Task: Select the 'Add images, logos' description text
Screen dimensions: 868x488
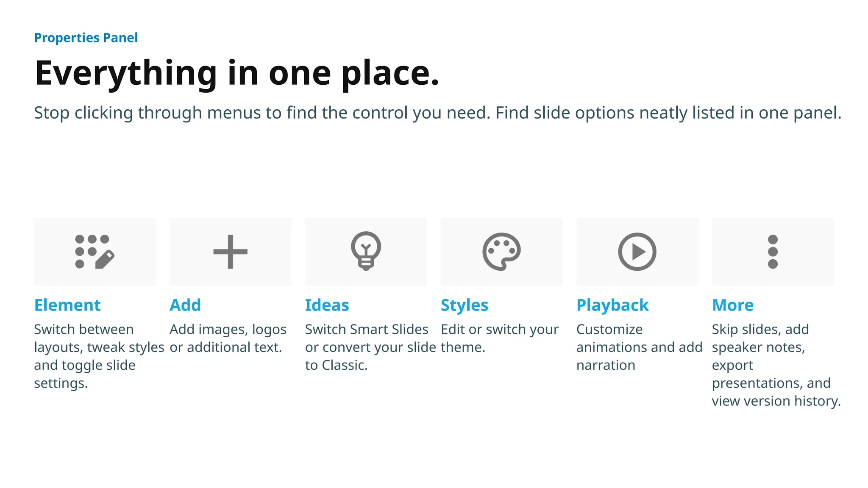Action: (x=228, y=338)
